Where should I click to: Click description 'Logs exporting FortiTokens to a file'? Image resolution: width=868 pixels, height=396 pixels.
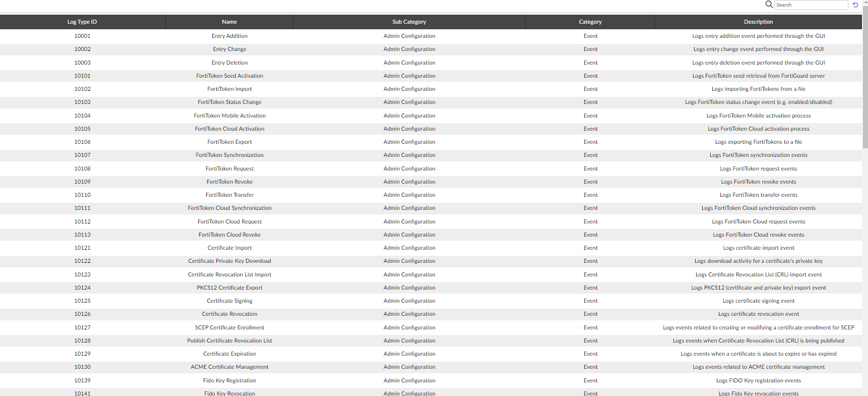[x=758, y=142]
